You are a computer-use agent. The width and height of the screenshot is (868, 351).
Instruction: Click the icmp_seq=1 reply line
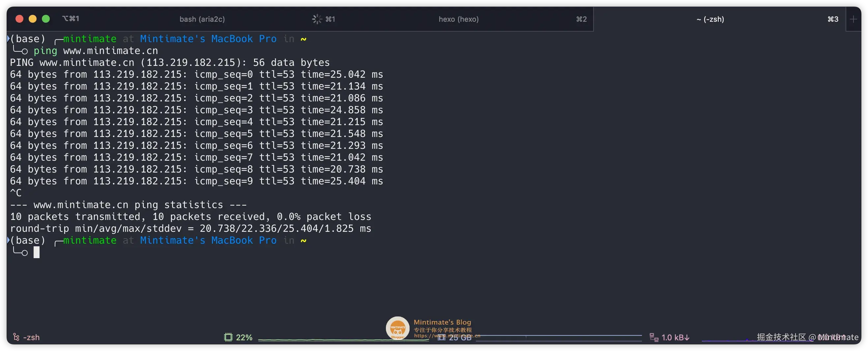pyautogui.click(x=196, y=87)
